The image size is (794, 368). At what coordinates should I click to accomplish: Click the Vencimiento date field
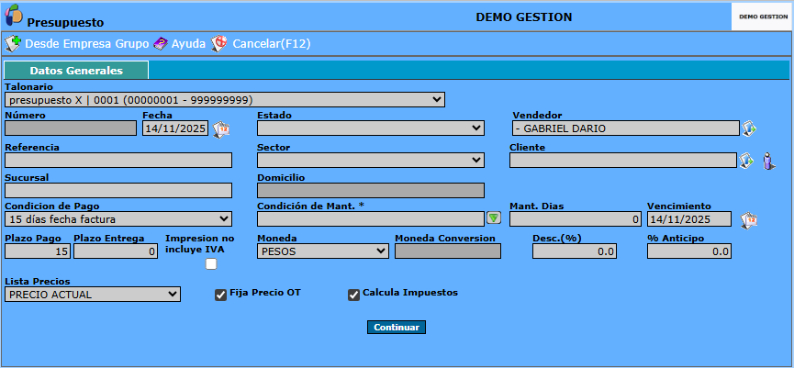click(689, 219)
